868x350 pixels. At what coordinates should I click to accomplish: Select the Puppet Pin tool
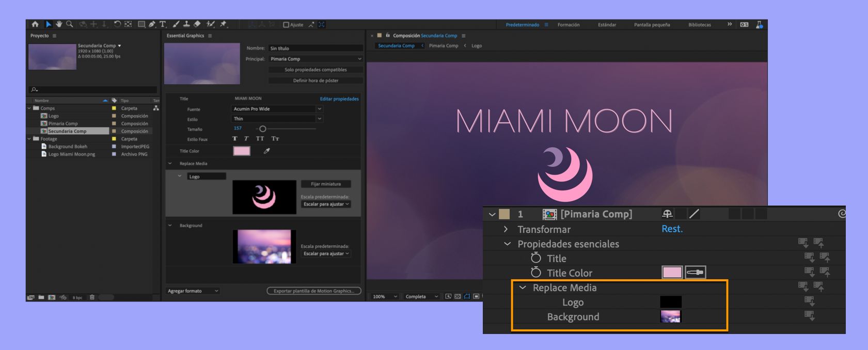(224, 24)
